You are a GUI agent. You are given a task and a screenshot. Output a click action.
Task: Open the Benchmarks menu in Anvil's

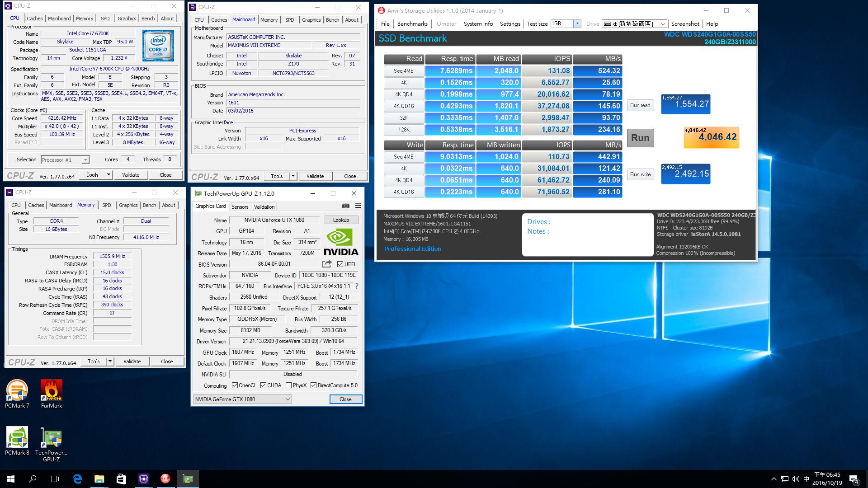pyautogui.click(x=412, y=24)
